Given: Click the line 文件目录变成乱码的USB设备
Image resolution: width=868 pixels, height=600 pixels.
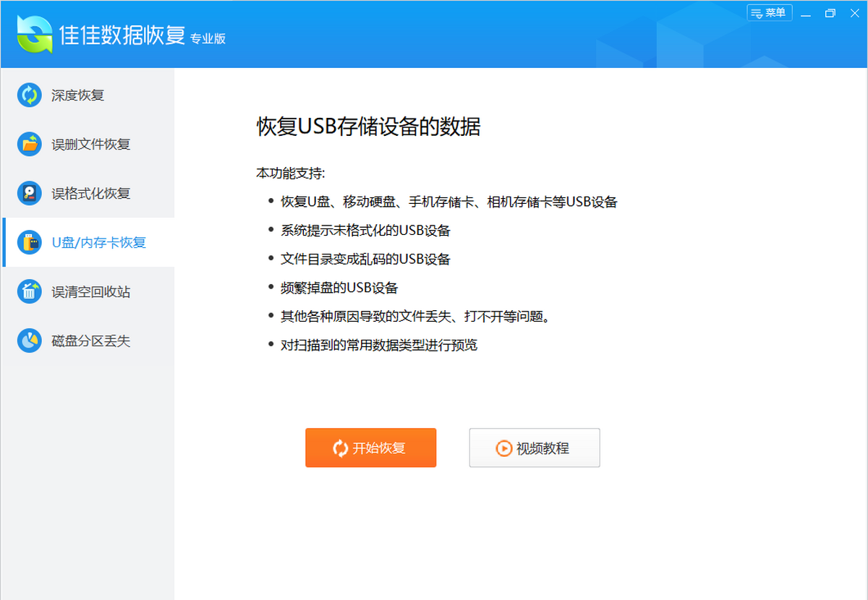Looking at the screenshot, I should tap(365, 259).
